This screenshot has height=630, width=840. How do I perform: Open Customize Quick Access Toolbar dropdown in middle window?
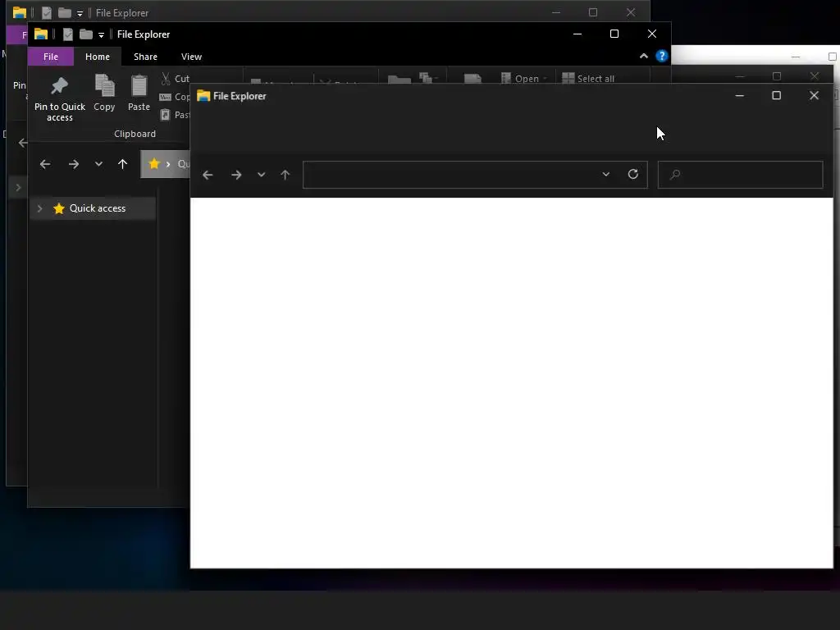pos(101,35)
